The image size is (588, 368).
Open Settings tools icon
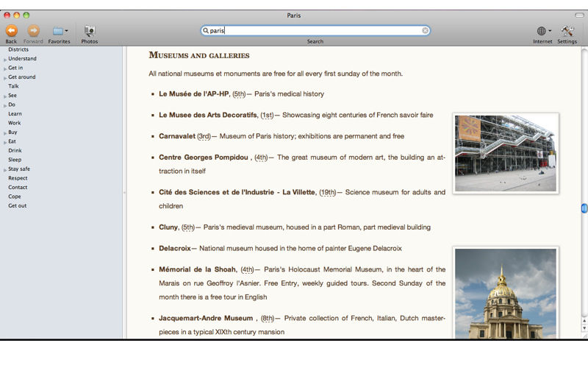(567, 31)
